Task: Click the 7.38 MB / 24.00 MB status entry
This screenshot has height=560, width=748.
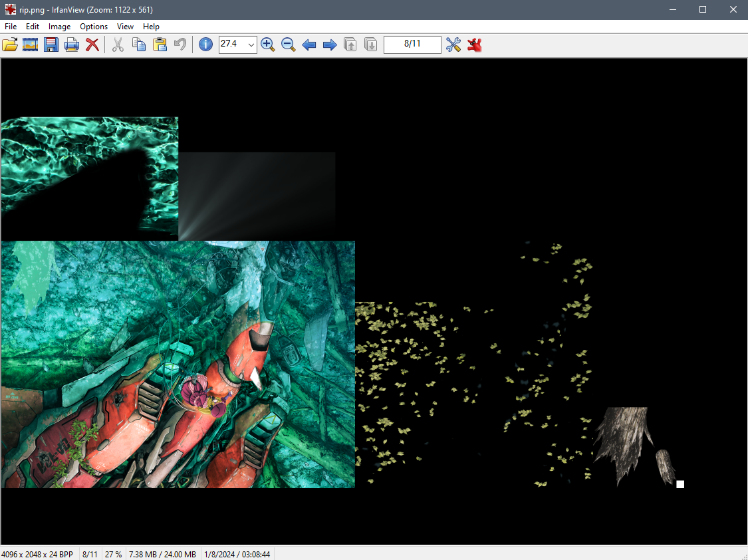Action: (x=163, y=554)
